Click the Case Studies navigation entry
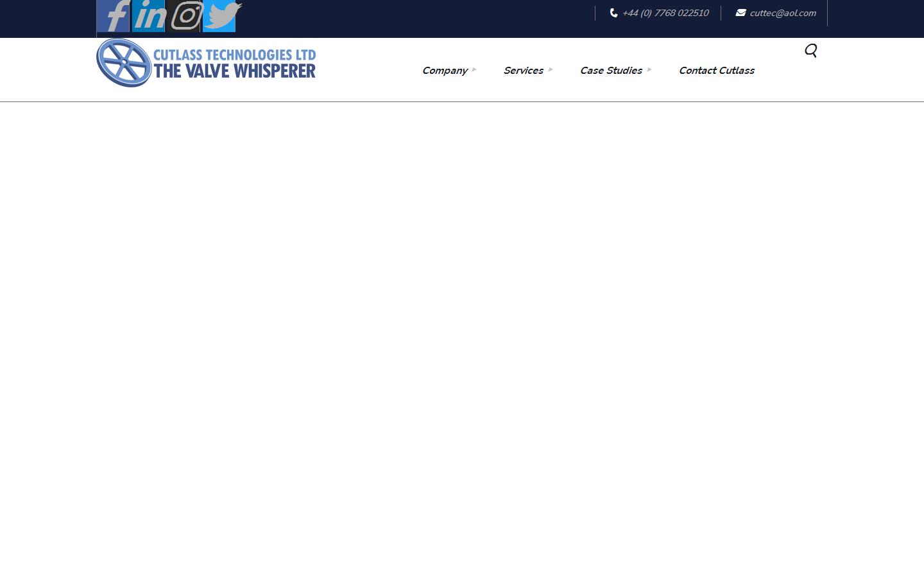This screenshot has height=578, width=924. click(x=611, y=71)
